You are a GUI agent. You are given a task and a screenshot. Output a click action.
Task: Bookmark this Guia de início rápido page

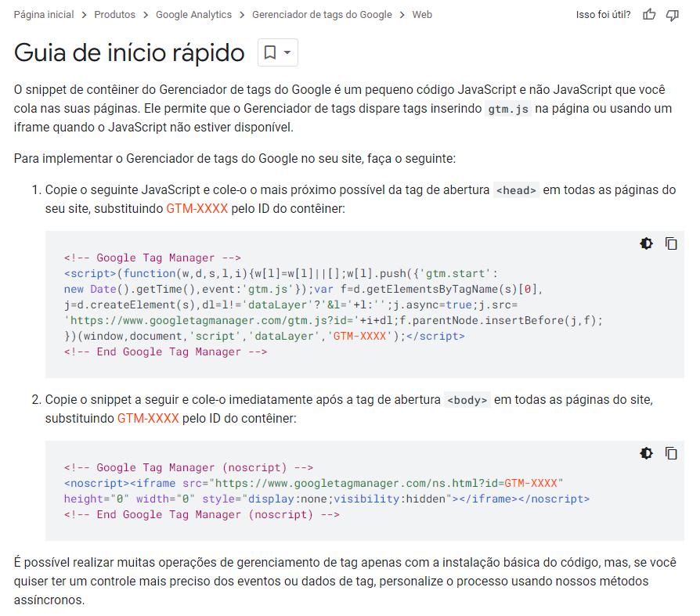[270, 52]
